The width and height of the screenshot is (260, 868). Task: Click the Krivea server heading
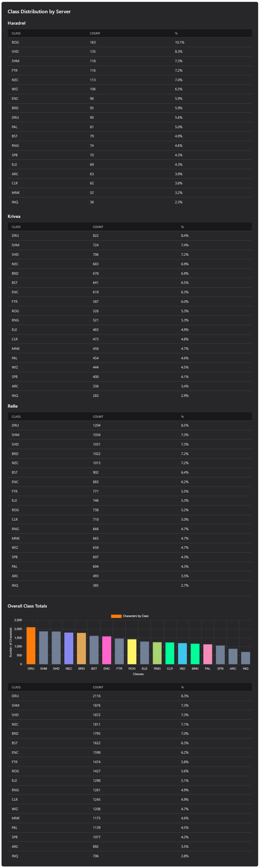[14, 216]
